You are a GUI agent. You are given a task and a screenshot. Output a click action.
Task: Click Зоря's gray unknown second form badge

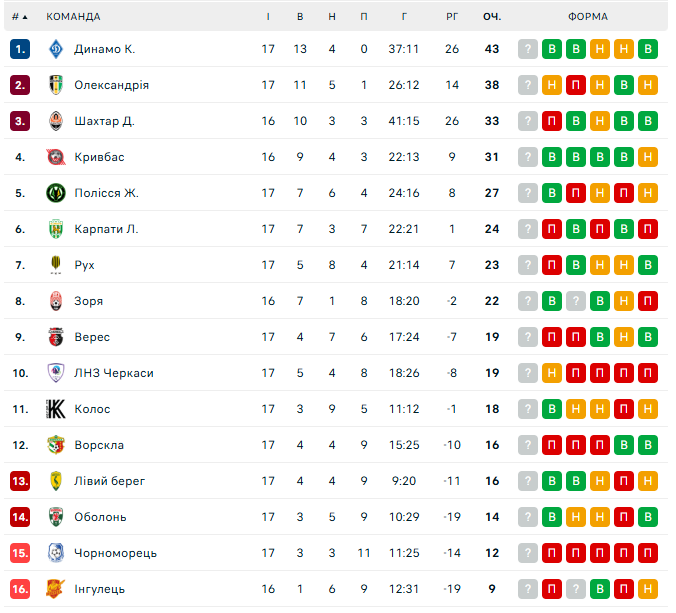[576, 301]
